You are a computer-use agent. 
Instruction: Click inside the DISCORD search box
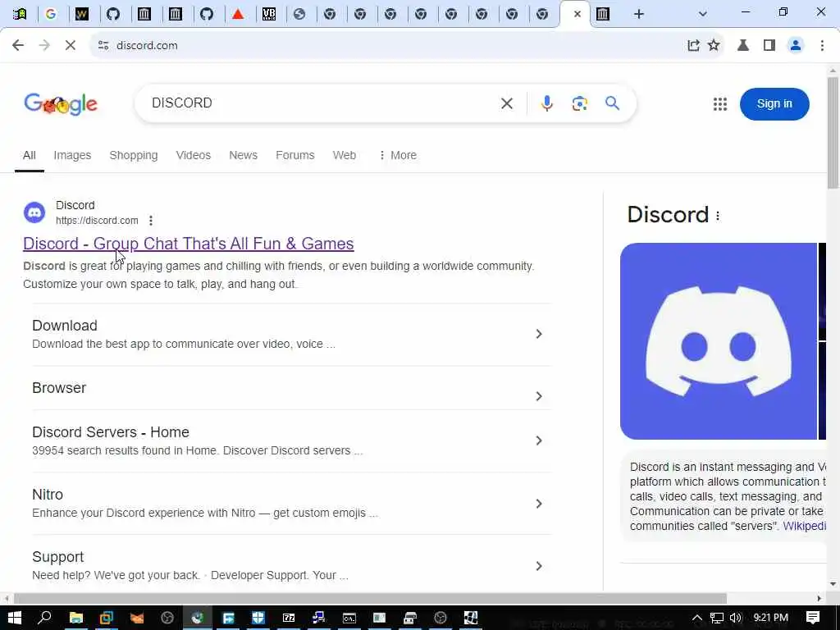(322, 103)
